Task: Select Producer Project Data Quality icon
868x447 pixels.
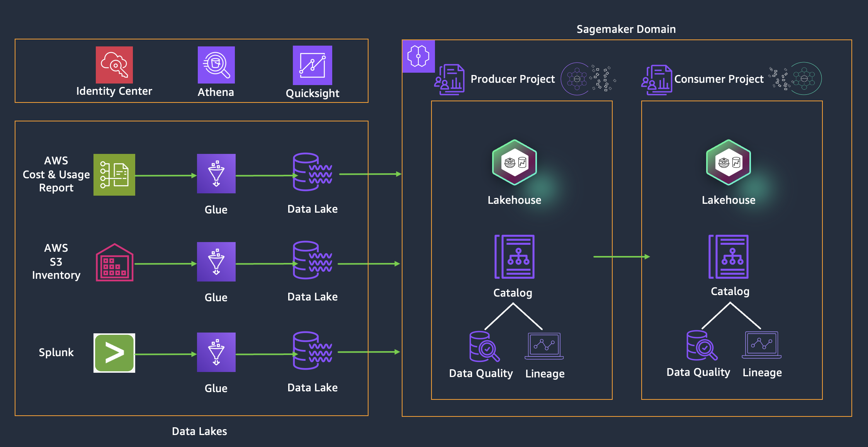Action: [484, 346]
